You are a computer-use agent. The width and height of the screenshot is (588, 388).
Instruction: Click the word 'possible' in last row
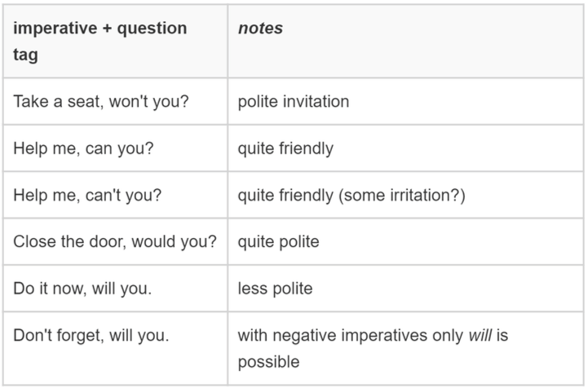pos(268,363)
